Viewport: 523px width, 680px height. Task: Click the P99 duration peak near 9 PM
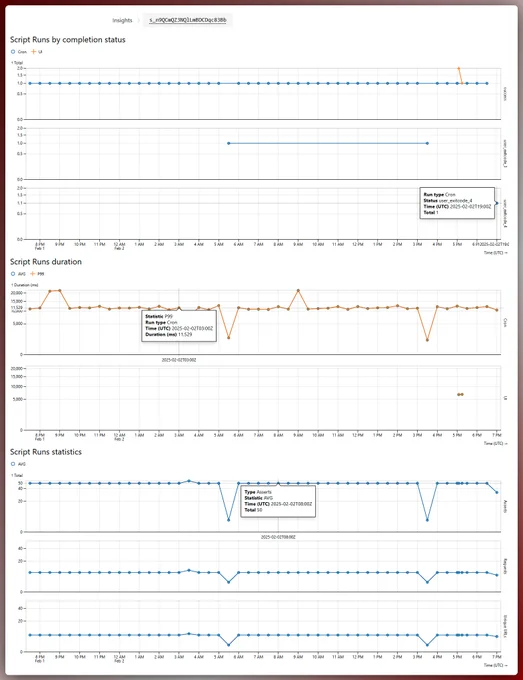(60, 290)
